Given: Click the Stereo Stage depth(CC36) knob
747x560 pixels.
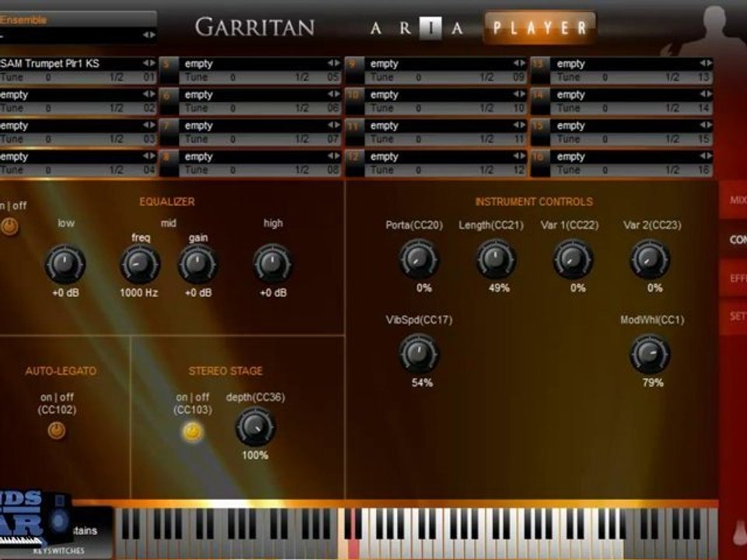Looking at the screenshot, I should tap(255, 427).
